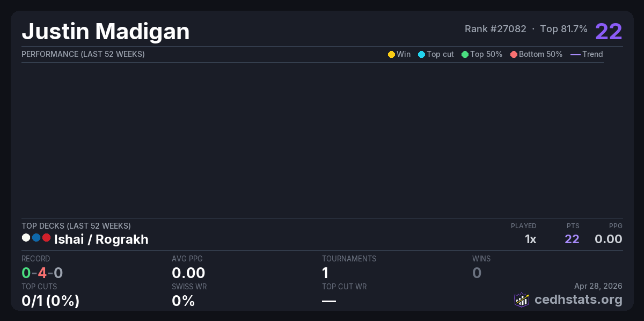The image size is (644, 321).
Task: Click the red Bottom 50% legend dot
Action: pos(514,54)
